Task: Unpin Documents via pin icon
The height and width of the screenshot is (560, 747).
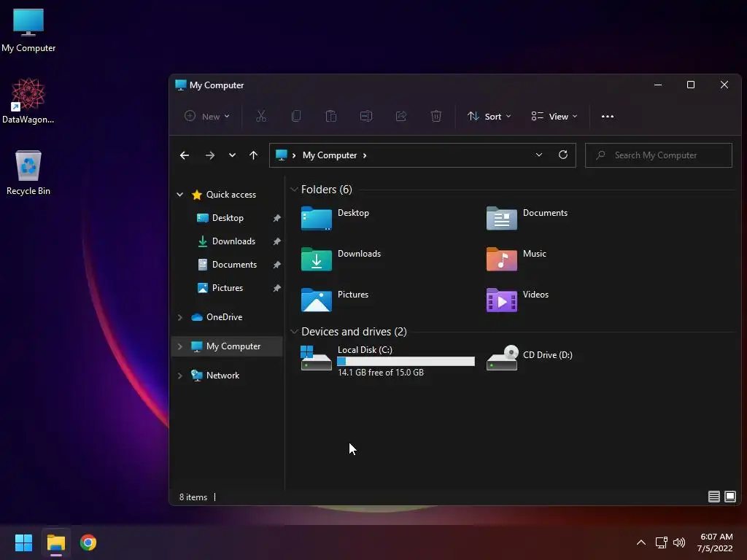Action: (x=276, y=265)
